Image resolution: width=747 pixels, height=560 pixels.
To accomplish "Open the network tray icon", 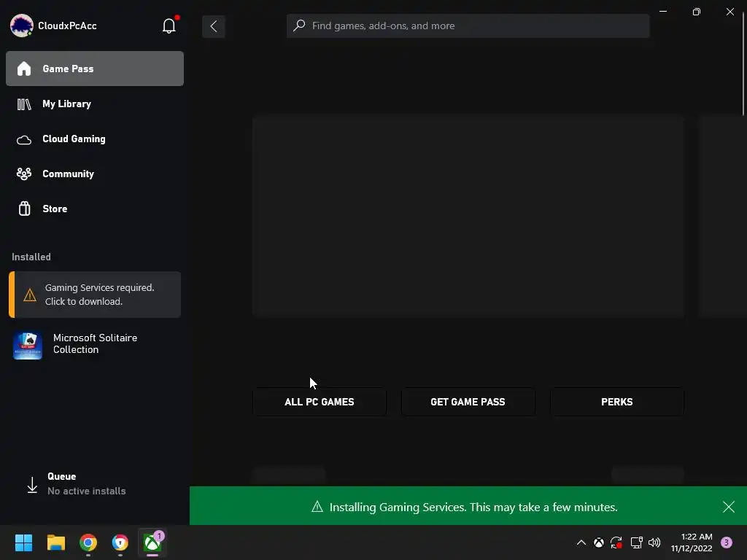I will pyautogui.click(x=636, y=542).
